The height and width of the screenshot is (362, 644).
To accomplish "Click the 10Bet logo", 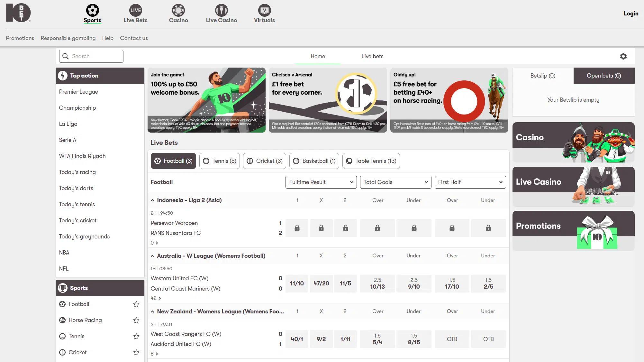I will pos(18,13).
